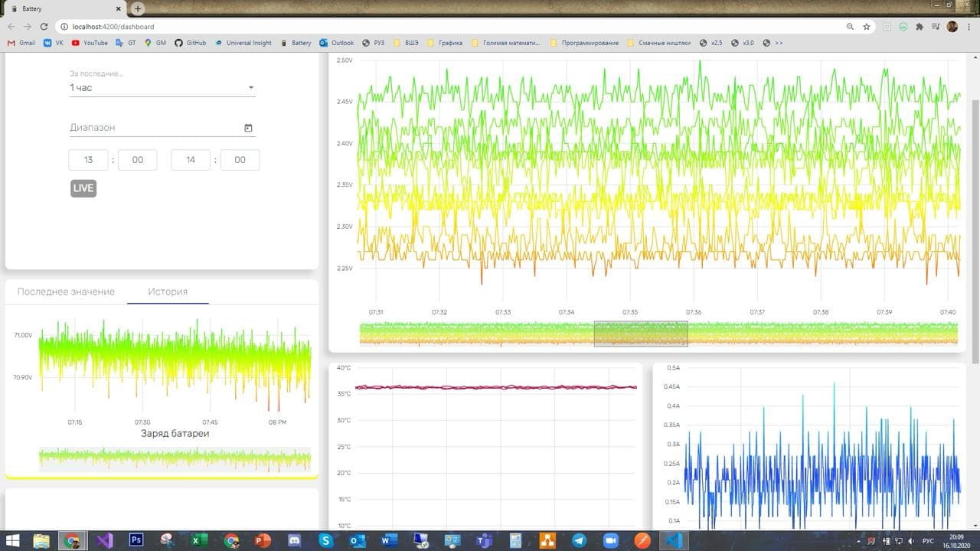Open the Chrome extensions puzzle icon
Screen dimensions: 980x551
click(920, 26)
